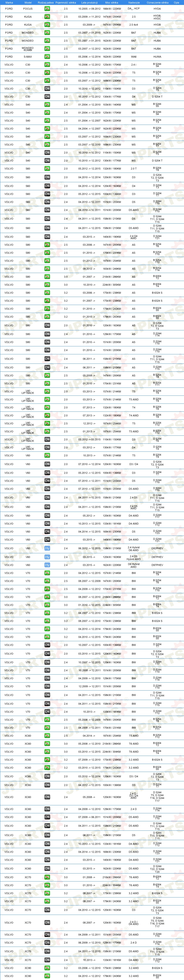Click petrol icon in S80 183kW / 249KM row
The height and width of the screenshot is (980, 184).
47,269
